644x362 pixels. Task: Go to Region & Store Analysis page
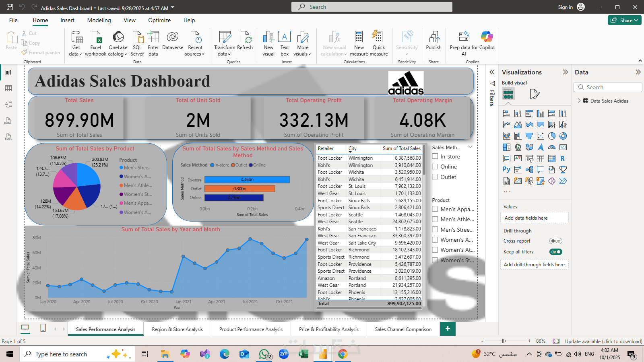(x=178, y=329)
